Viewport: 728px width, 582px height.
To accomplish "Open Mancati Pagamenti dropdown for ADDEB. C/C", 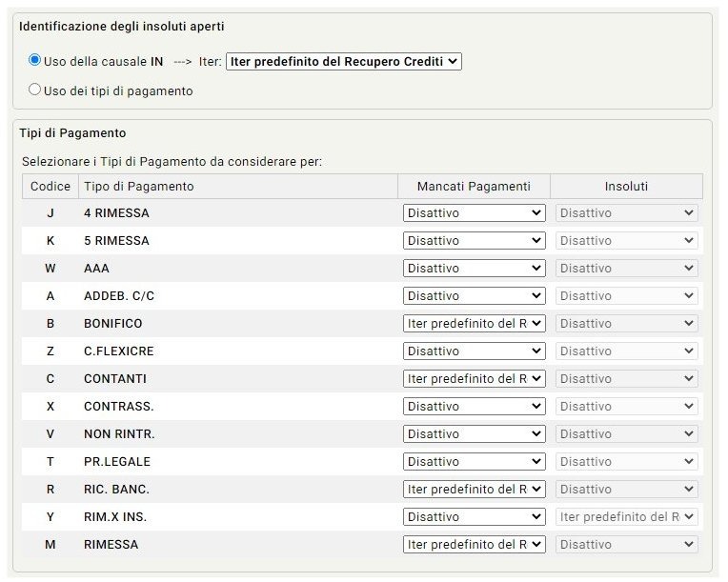I will coord(474,296).
